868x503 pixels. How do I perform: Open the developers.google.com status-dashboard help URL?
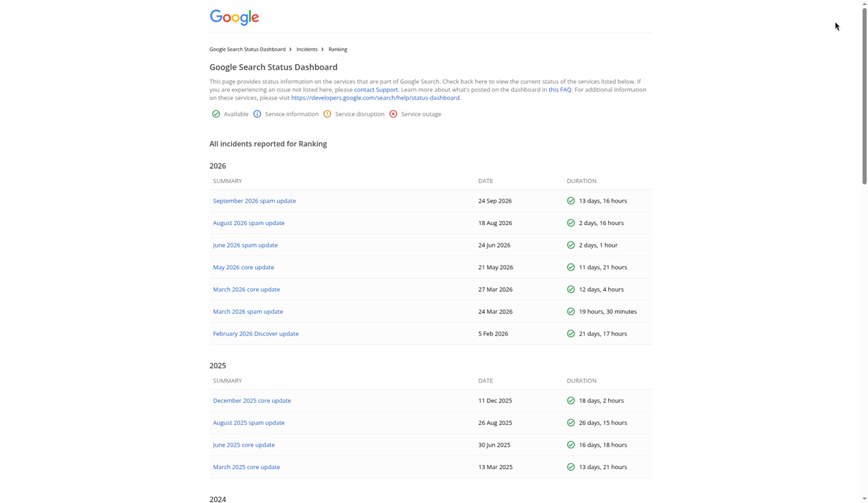click(375, 98)
